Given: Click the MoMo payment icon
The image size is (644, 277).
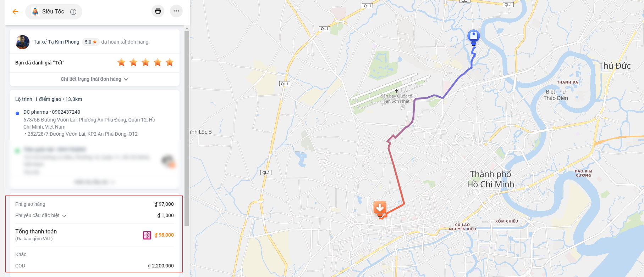Looking at the screenshot, I should [147, 235].
